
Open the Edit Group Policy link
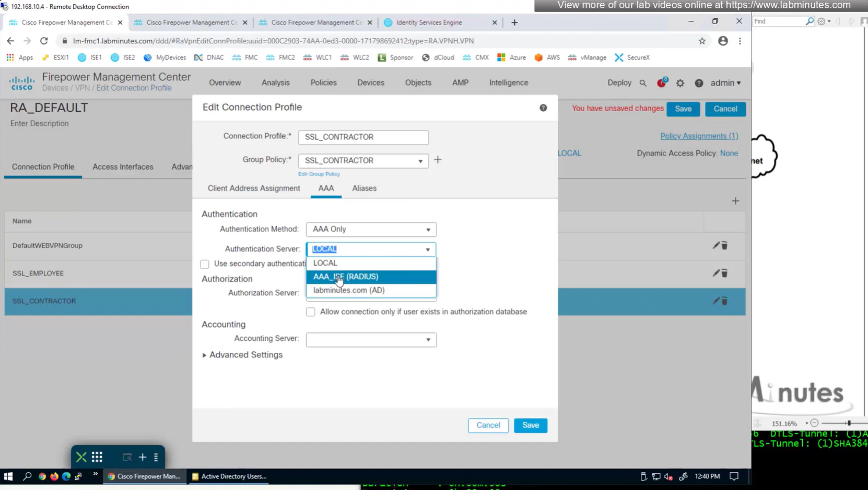point(319,174)
